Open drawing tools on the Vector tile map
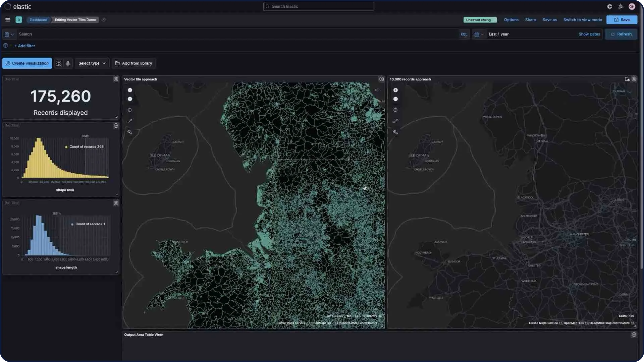 point(130,132)
